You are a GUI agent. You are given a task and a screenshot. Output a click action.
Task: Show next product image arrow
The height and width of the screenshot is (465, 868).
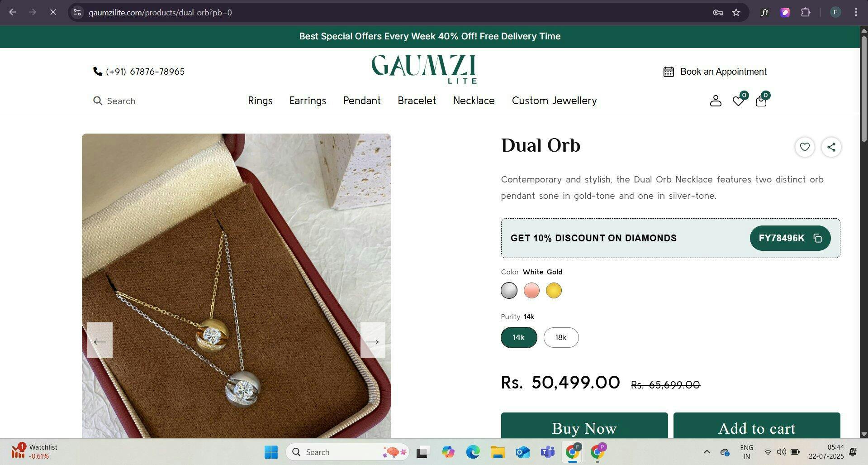tap(373, 340)
